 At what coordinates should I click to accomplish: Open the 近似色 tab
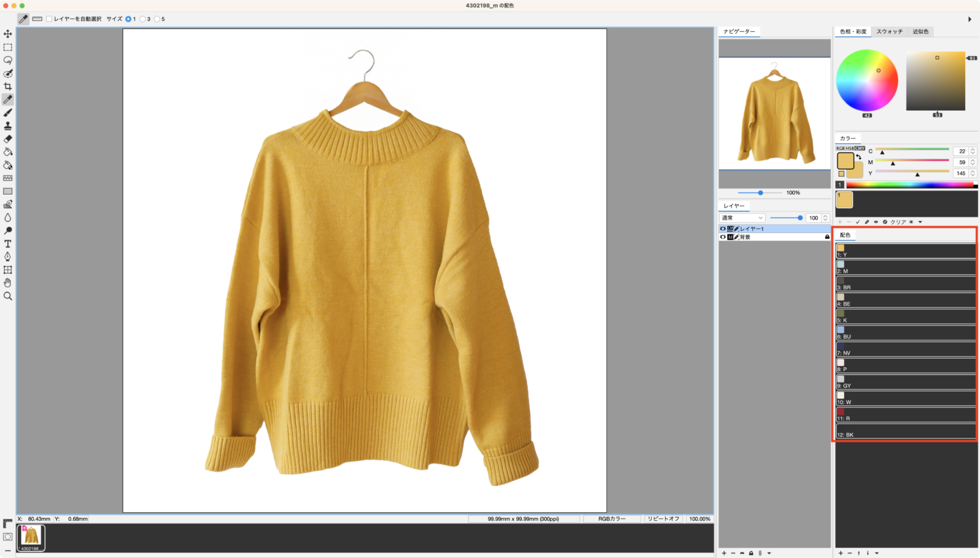point(921,32)
